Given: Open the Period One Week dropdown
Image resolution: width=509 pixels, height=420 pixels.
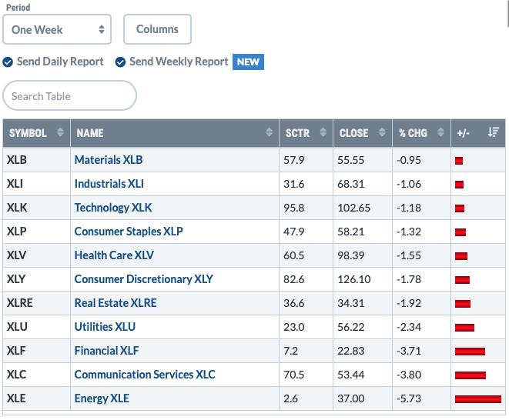Looking at the screenshot, I should click(57, 29).
